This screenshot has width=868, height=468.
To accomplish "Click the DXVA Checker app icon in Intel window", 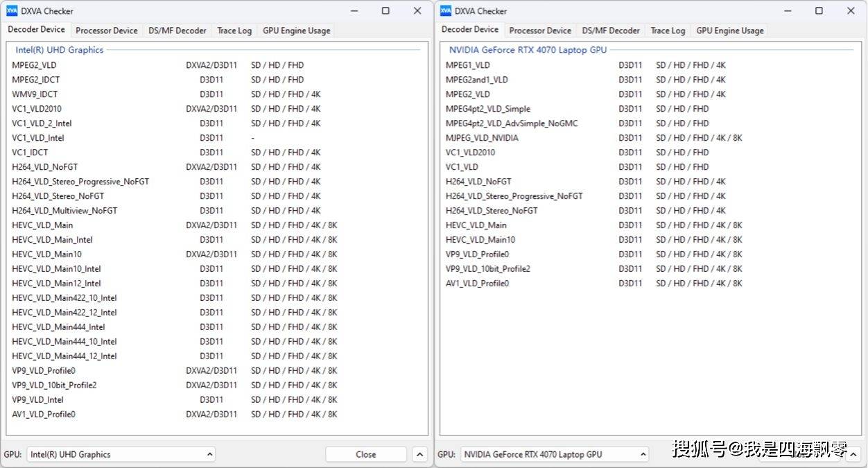I will [x=12, y=10].
